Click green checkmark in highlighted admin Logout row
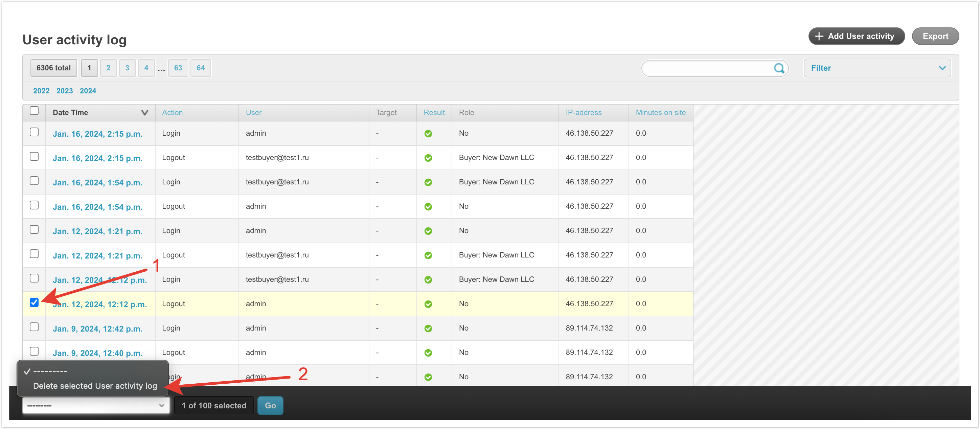Image resolution: width=980 pixels, height=429 pixels. click(428, 304)
